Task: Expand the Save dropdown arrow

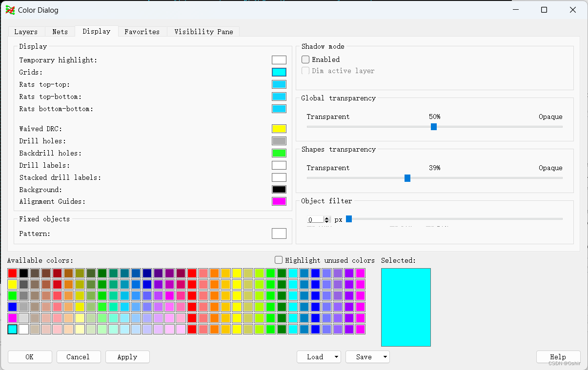Action: 385,357
